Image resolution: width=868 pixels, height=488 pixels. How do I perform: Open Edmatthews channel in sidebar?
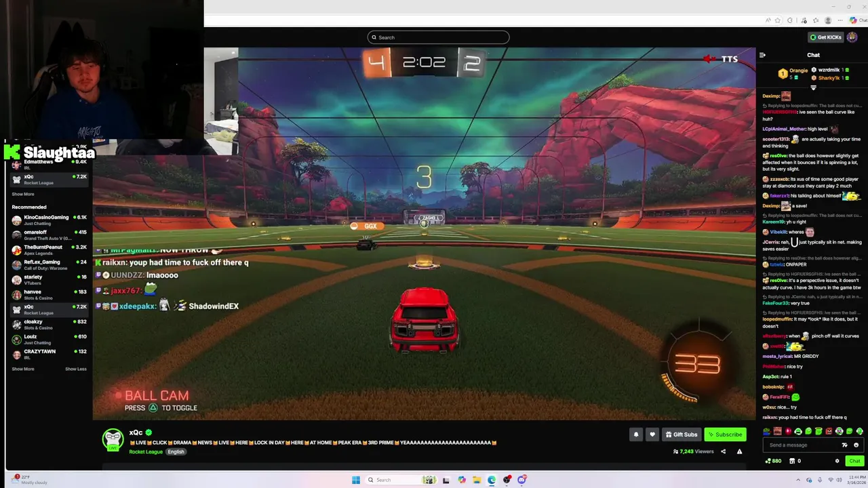point(49,164)
